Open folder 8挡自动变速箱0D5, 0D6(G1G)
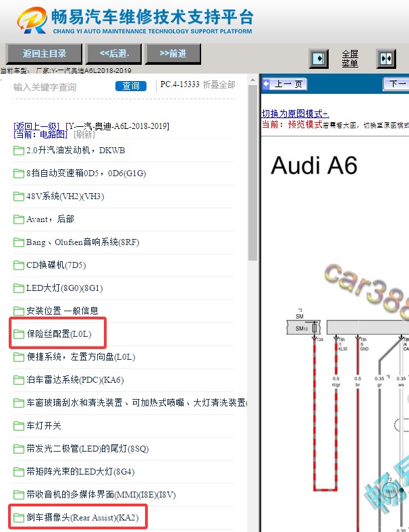This screenshot has height=532, width=409. pos(86,174)
